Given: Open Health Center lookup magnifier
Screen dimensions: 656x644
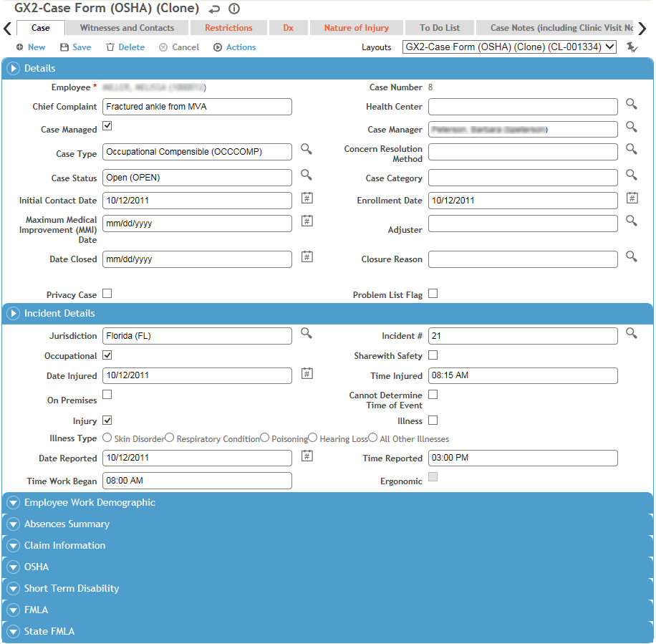Looking at the screenshot, I should click(632, 104).
